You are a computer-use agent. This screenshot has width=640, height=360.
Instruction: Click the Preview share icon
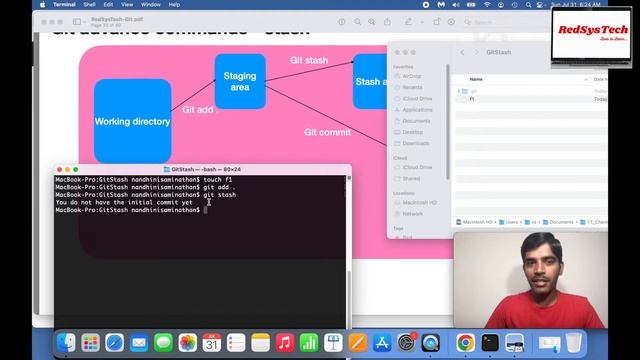point(387,22)
